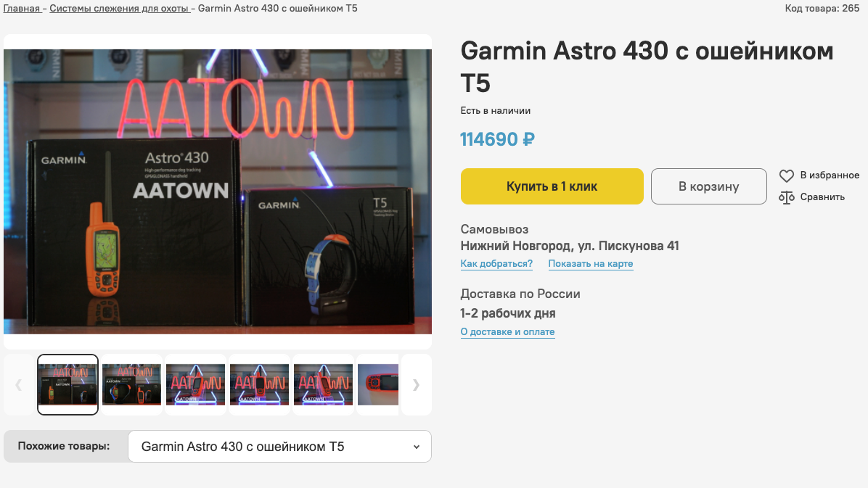Open the similar products dropdown chevron

417,447
